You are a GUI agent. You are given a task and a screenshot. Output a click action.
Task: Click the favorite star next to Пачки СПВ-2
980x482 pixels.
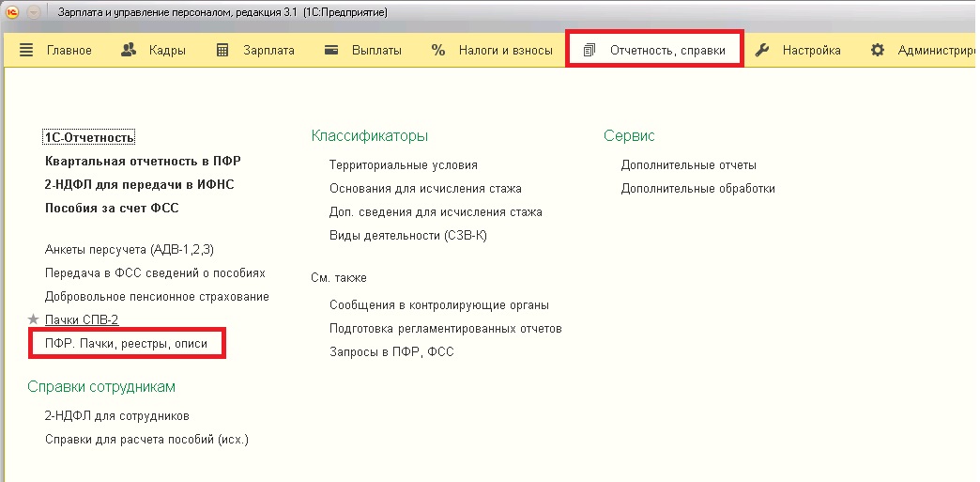(34, 319)
